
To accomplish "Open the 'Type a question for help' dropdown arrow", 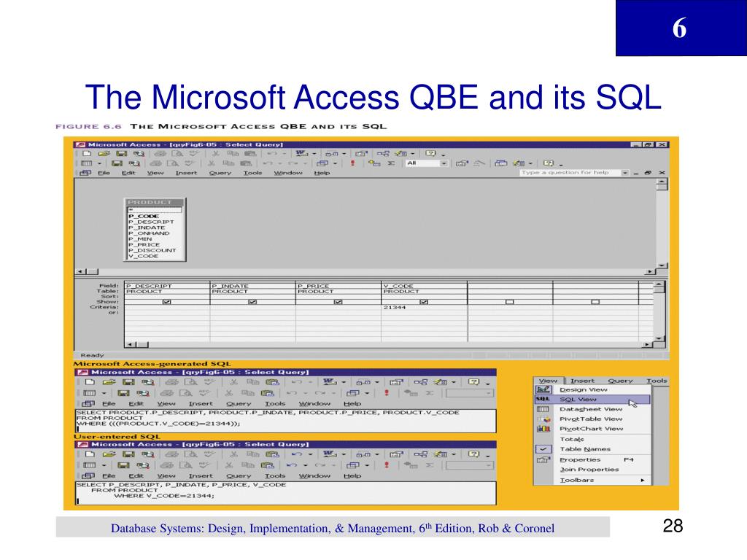I will (624, 173).
